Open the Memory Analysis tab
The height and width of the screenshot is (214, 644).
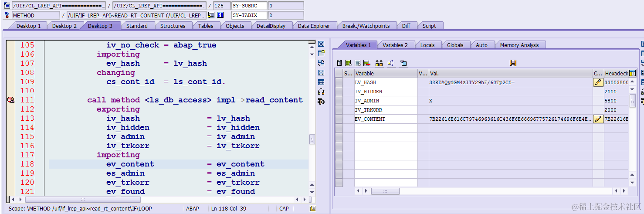519,45
